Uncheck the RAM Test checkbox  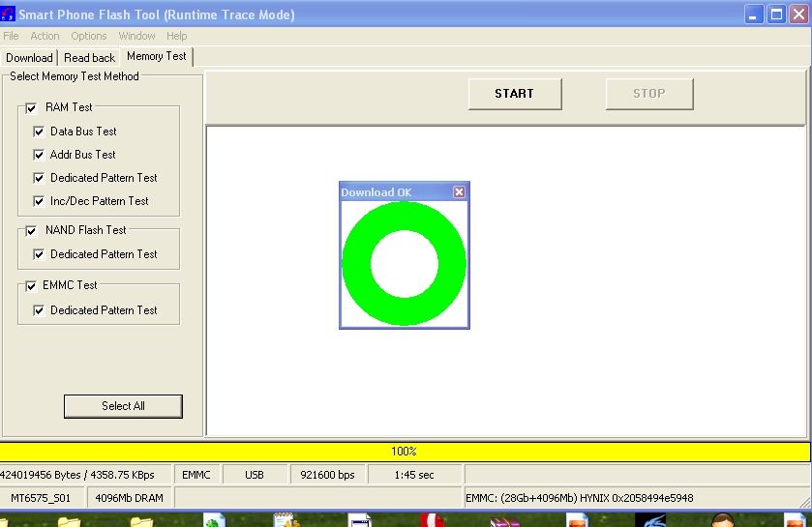[x=31, y=107]
